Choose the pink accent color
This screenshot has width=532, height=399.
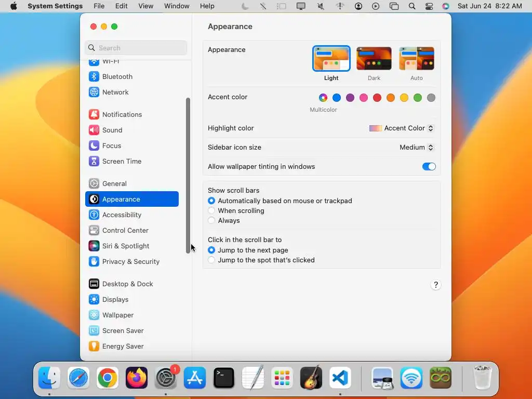point(364,98)
